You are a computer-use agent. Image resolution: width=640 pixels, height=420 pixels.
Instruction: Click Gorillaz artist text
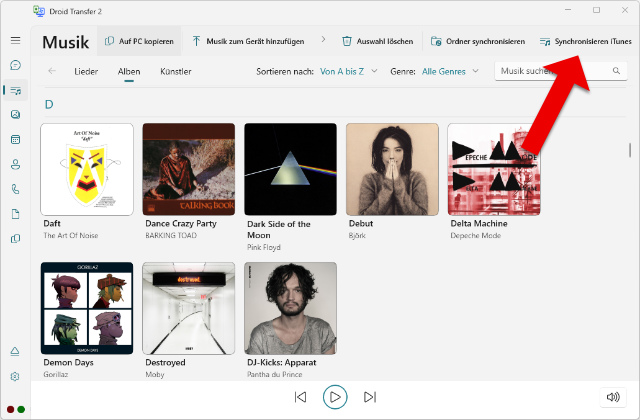pyautogui.click(x=56, y=374)
